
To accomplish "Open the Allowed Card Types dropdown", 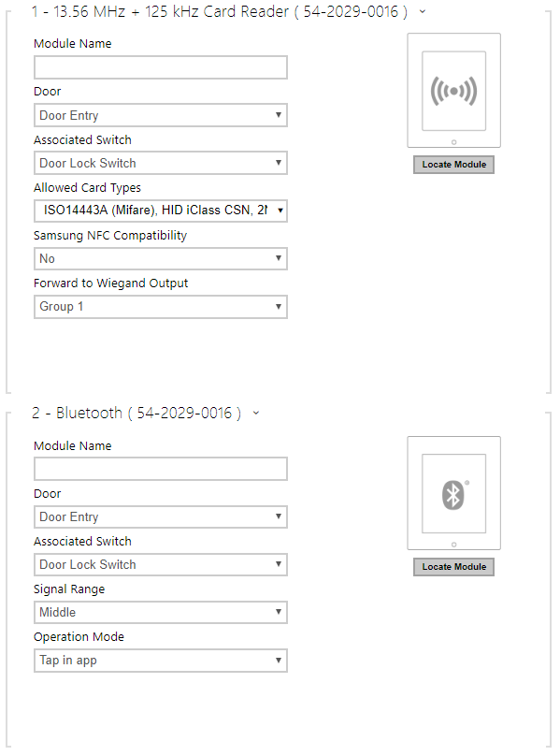I will 161,211.
